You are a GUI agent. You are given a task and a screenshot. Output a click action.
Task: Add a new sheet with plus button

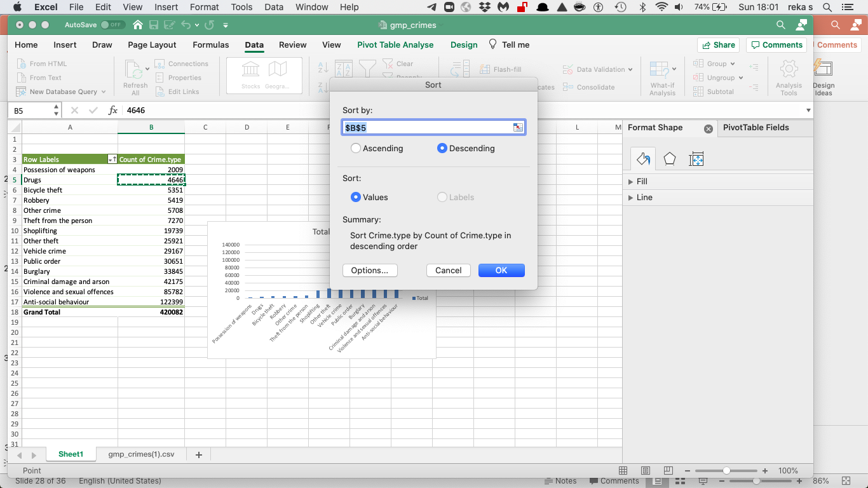coord(199,454)
